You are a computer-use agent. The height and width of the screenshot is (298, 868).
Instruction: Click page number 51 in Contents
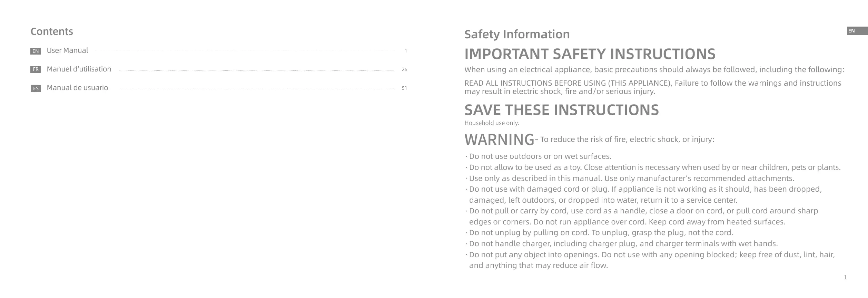404,88
